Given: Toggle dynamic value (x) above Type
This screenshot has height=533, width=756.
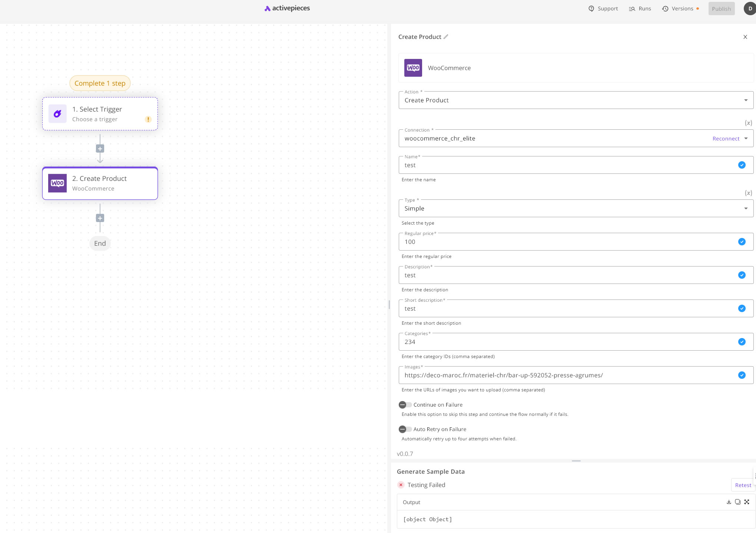Looking at the screenshot, I should tap(748, 193).
